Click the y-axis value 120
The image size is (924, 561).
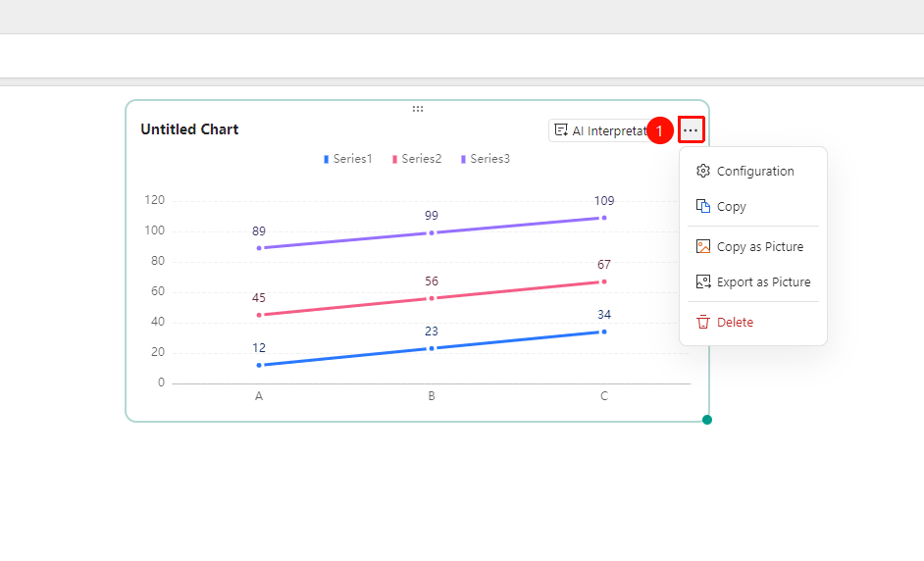(154, 200)
